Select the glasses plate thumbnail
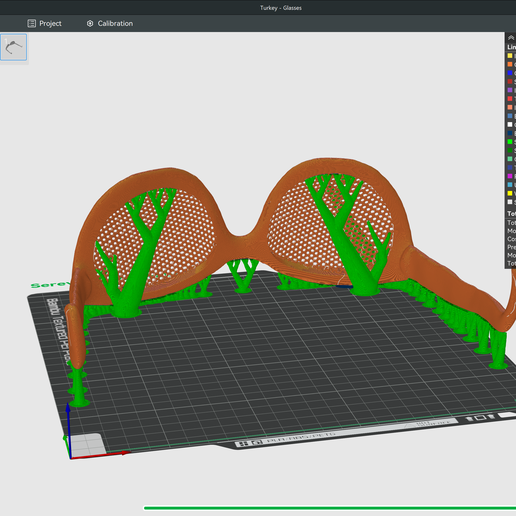 pyautogui.click(x=13, y=47)
